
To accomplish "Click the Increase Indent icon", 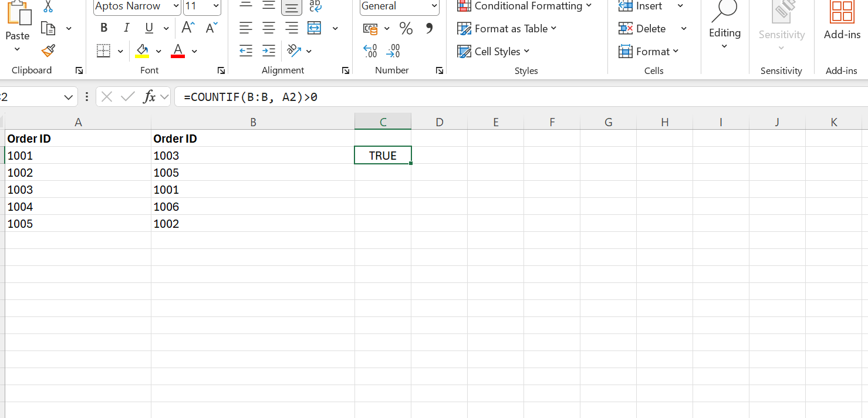I will click(269, 51).
